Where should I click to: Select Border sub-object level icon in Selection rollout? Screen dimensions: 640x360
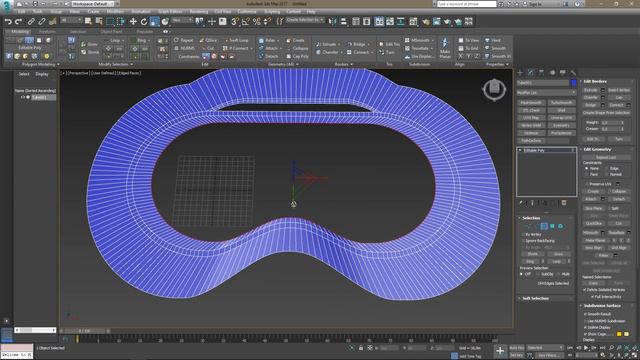pos(544,226)
